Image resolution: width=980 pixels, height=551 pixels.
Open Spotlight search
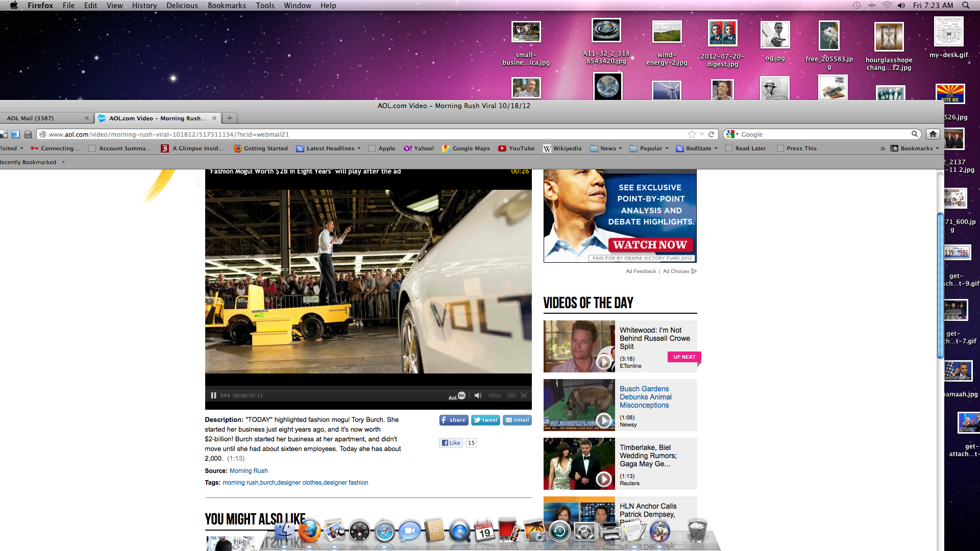(x=966, y=5)
